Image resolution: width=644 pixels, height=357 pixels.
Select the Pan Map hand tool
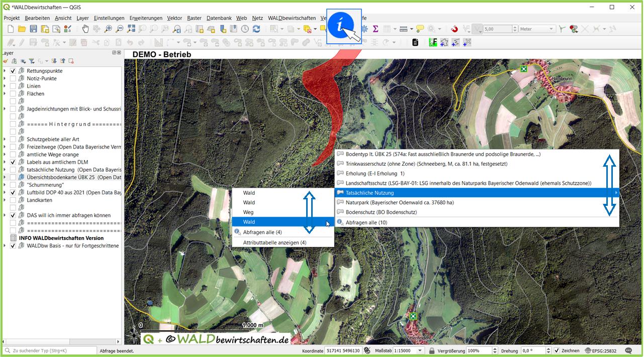85,29
